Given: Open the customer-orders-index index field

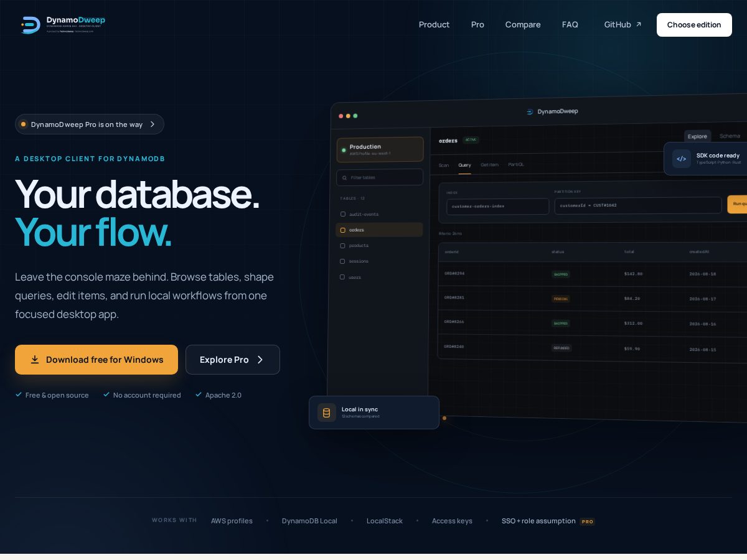Looking at the screenshot, I should (498, 206).
